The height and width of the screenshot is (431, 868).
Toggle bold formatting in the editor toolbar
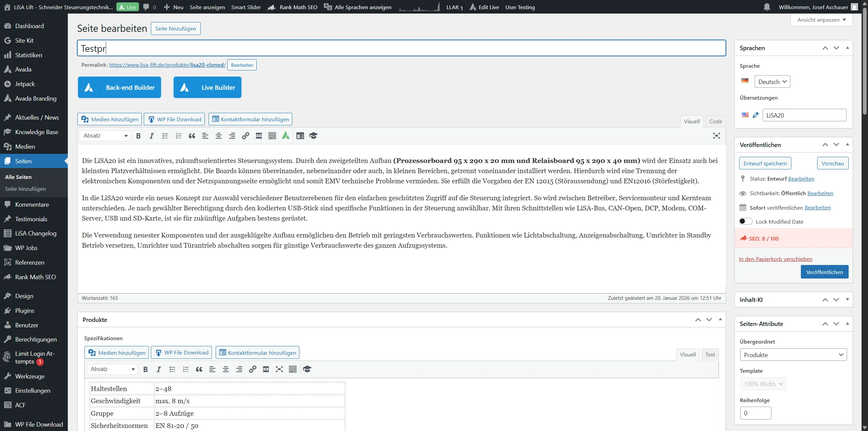point(138,136)
